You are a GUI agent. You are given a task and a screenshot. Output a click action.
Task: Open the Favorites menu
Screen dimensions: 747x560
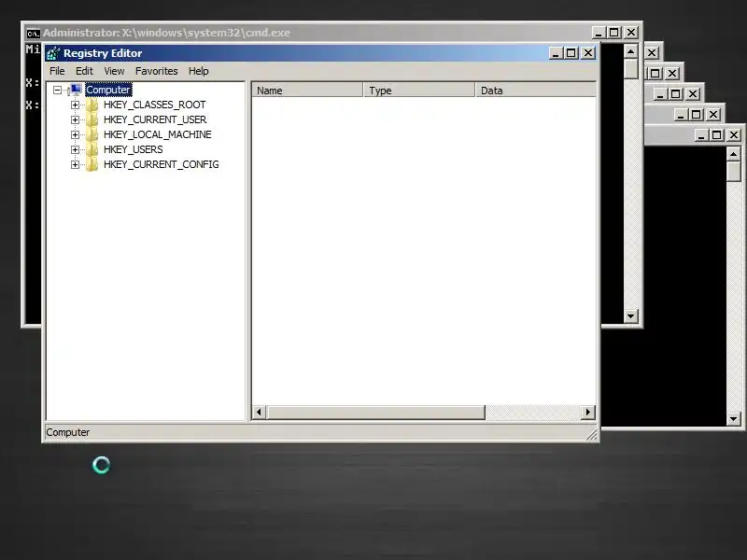pyautogui.click(x=156, y=71)
